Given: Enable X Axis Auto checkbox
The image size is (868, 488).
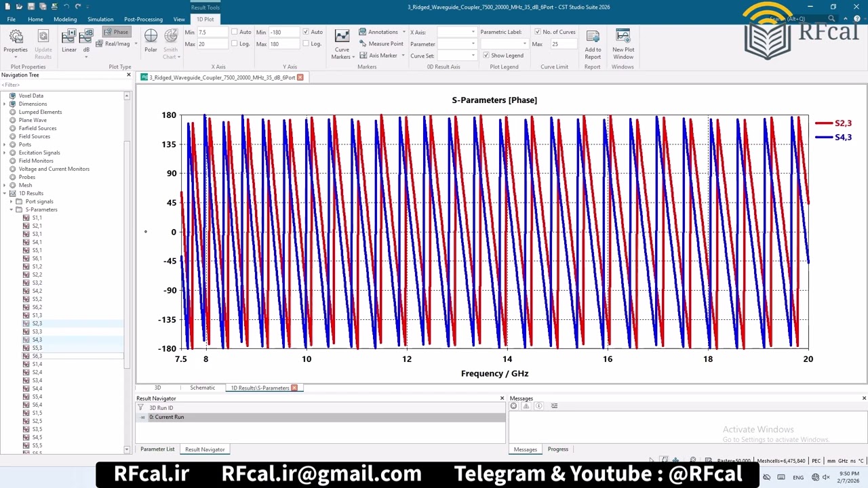Looking at the screenshot, I should tap(235, 32).
